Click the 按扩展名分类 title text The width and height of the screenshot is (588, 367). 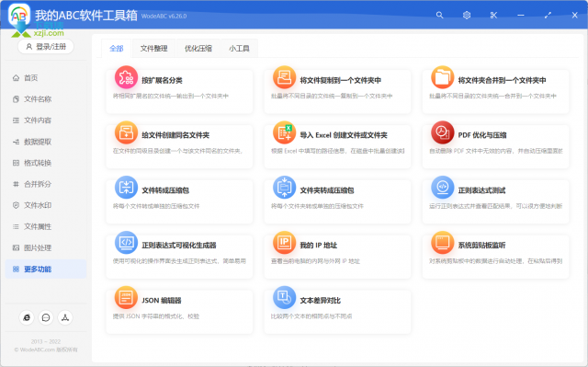point(162,80)
